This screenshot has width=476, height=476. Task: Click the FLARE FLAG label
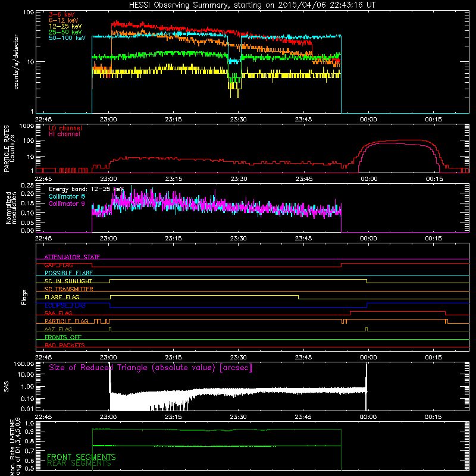tap(62, 297)
